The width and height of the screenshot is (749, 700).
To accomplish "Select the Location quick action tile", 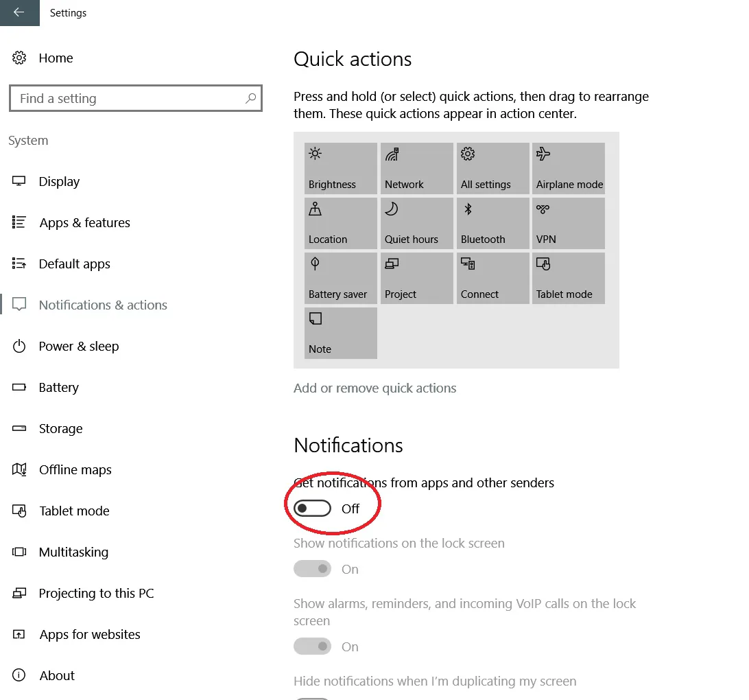I will (x=341, y=223).
